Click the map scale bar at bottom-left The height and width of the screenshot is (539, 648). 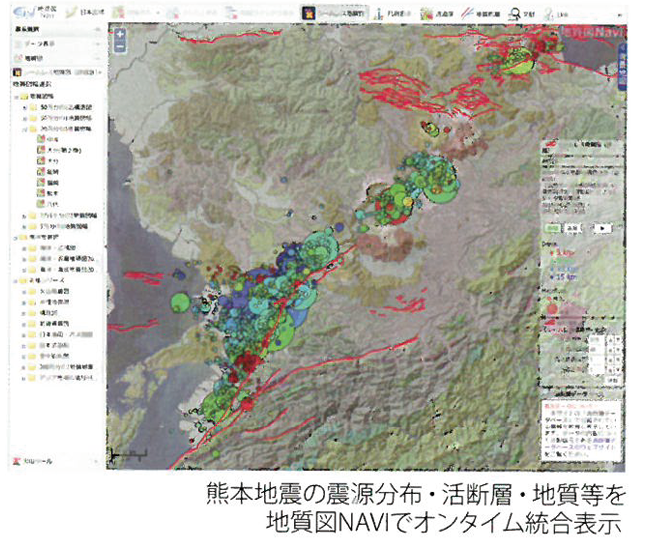click(x=129, y=454)
